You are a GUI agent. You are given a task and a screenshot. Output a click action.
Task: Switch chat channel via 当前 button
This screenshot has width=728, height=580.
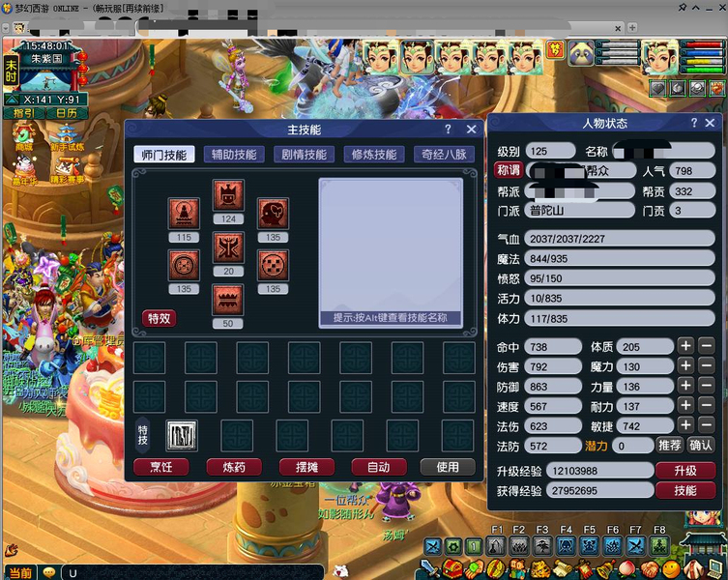[21, 572]
